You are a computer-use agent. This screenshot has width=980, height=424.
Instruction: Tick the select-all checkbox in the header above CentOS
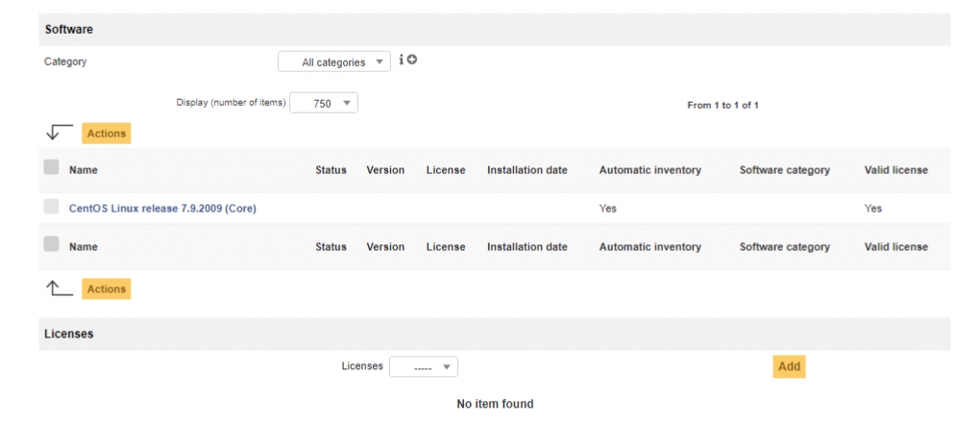point(51,167)
